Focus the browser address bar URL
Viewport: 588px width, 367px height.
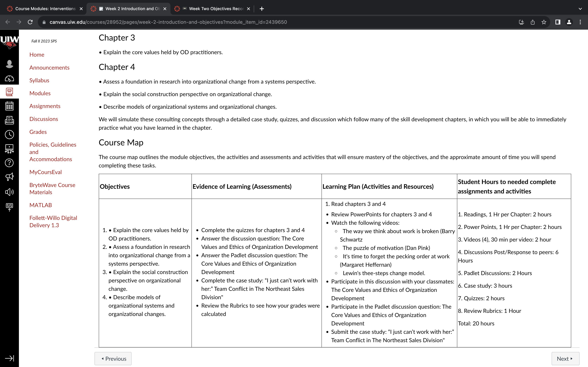168,22
